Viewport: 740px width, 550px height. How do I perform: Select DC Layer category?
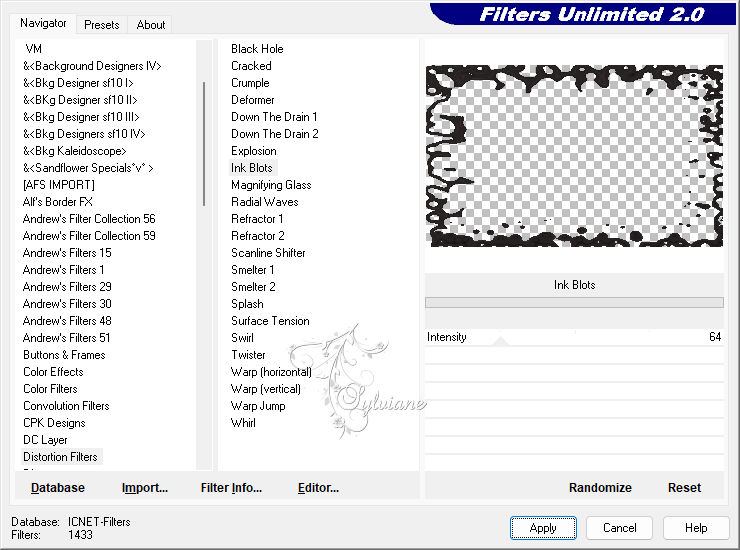tap(45, 440)
